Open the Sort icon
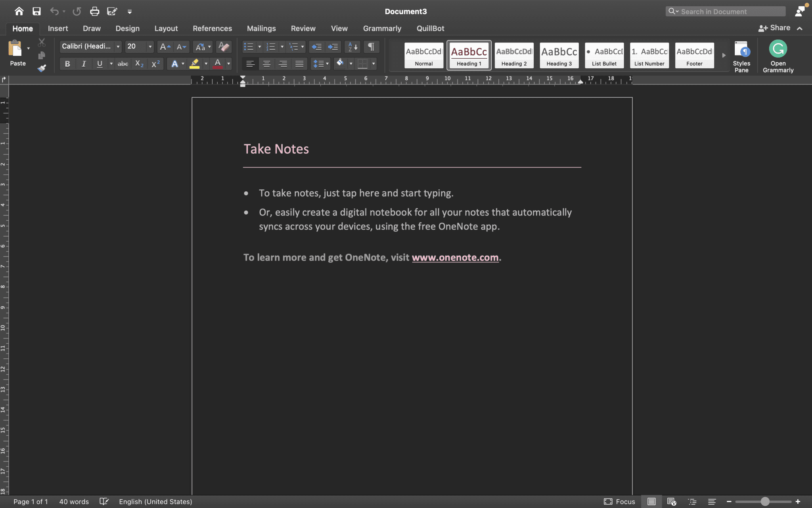Image resolution: width=812 pixels, height=508 pixels. coord(352,46)
